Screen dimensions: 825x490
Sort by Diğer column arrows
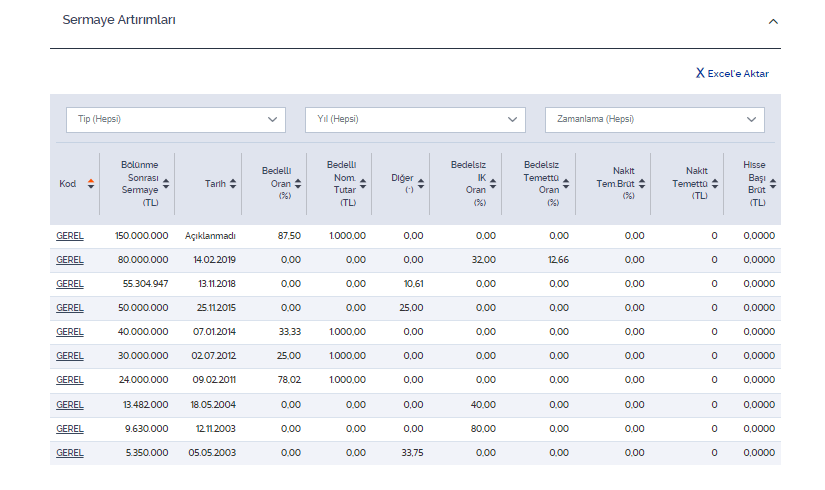tap(421, 184)
